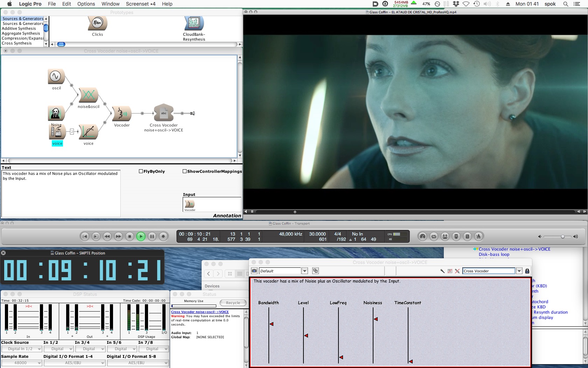Click the red X delete icon
The height and width of the screenshot is (368, 588).
(x=457, y=271)
